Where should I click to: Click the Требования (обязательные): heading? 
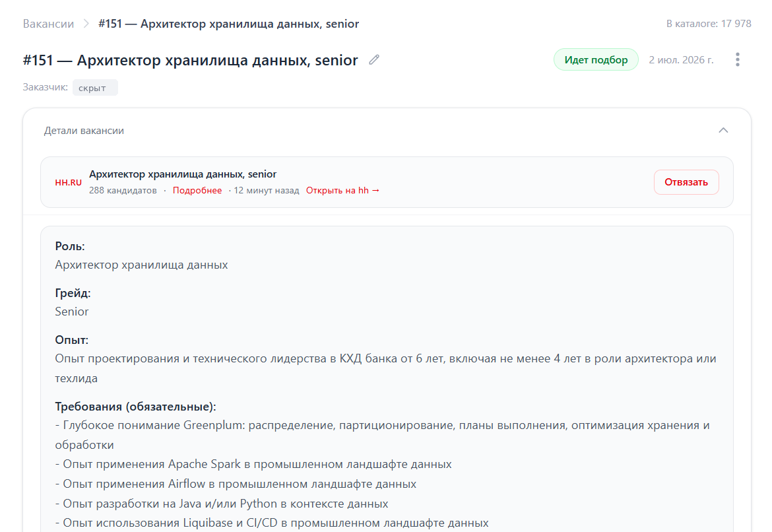click(135, 407)
